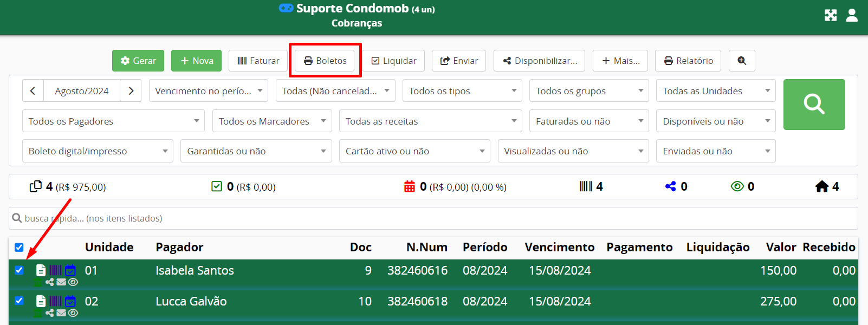Viewport: 868px width, 325px height.
Task: Open the 'Boleto digital/impresso' dropdown
Action: pos(98,151)
